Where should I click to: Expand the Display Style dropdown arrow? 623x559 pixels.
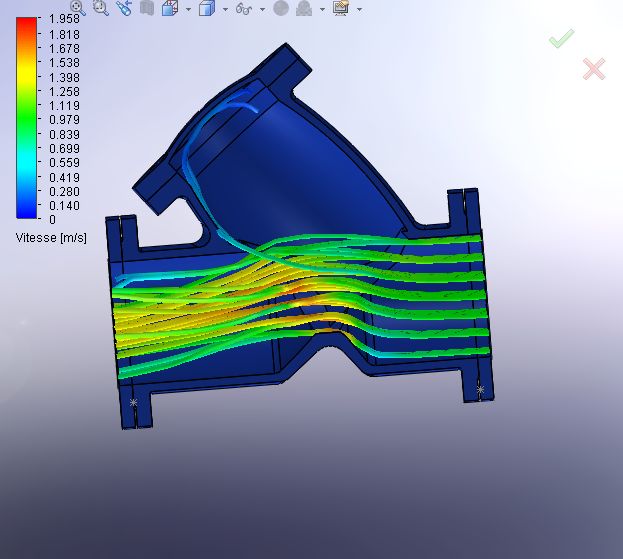(225, 9)
